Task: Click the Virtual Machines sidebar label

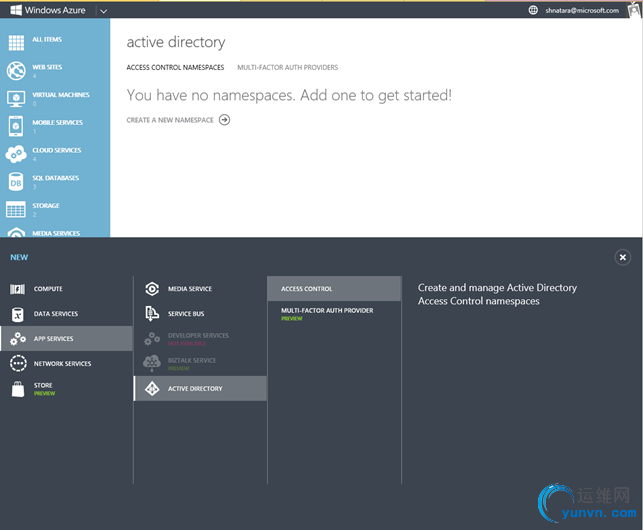Action: click(x=61, y=95)
